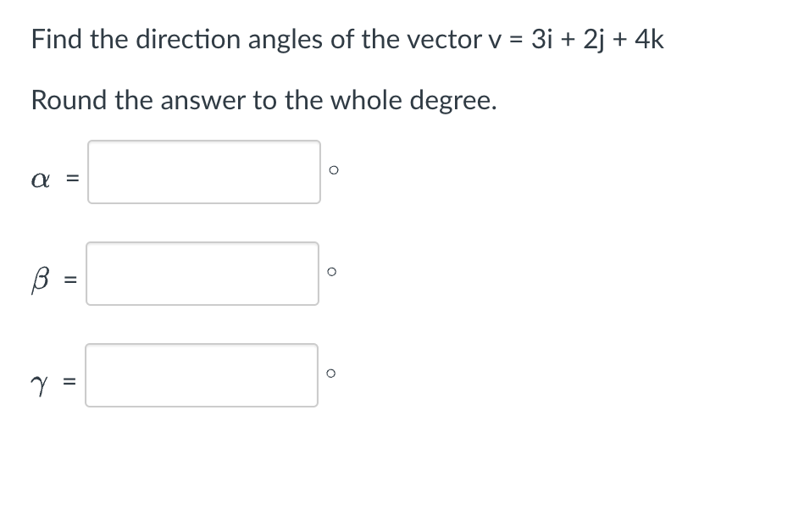Select the gamma angle answer field

202,375
